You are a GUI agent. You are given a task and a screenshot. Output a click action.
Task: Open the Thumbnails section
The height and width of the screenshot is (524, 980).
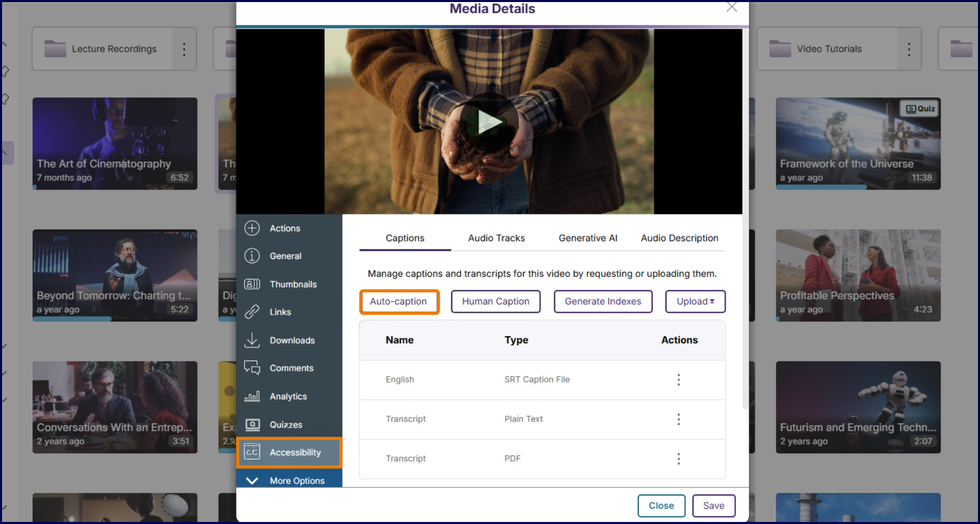[x=293, y=284]
